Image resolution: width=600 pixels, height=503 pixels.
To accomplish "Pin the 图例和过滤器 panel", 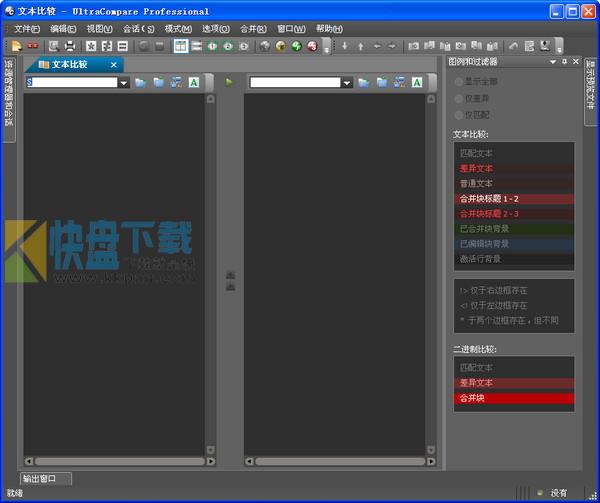I will 564,62.
